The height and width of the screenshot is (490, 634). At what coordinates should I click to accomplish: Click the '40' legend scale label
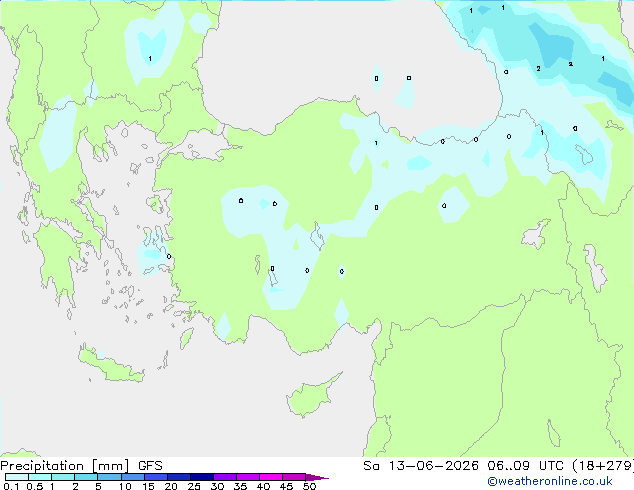[263, 486]
